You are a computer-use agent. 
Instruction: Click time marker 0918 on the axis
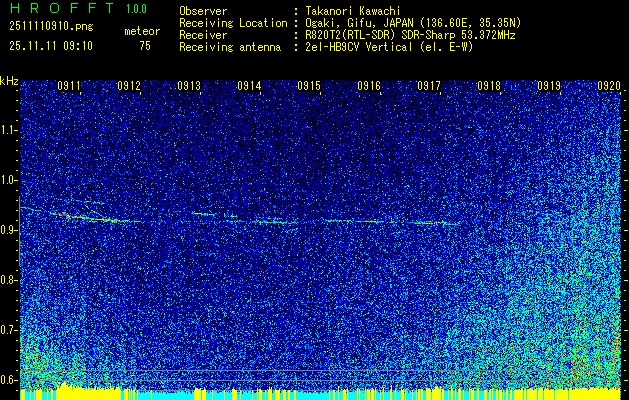click(489, 85)
